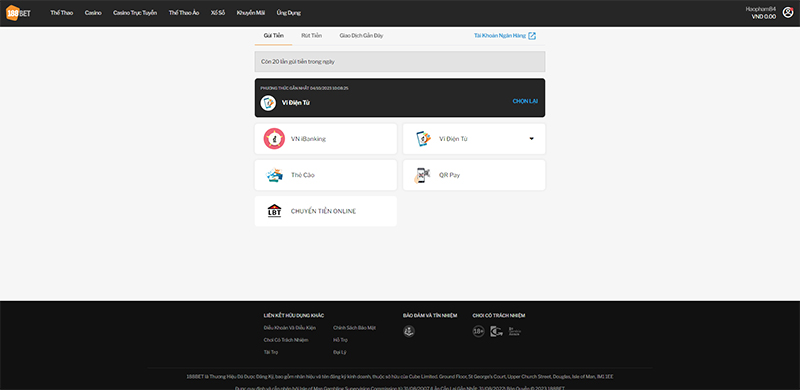Click the VND 0.00 balance
Image resolution: width=800 pixels, height=390 pixels.
click(x=763, y=16)
